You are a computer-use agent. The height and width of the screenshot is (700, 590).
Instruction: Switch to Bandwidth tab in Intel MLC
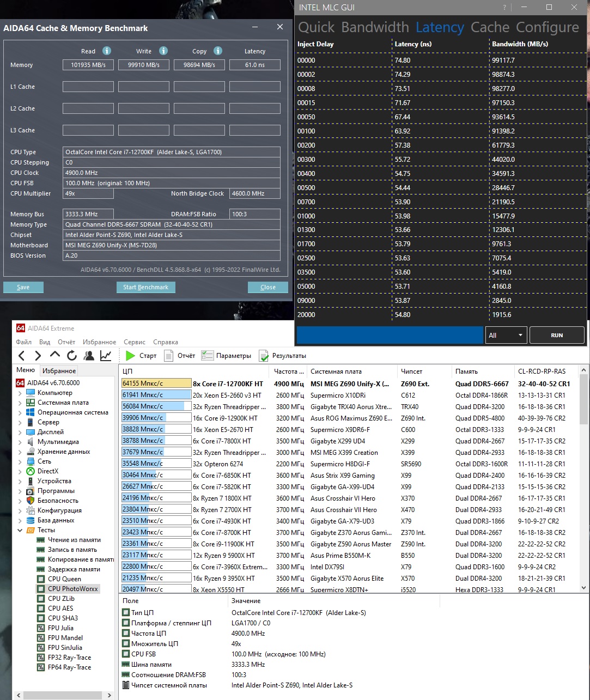(x=375, y=27)
